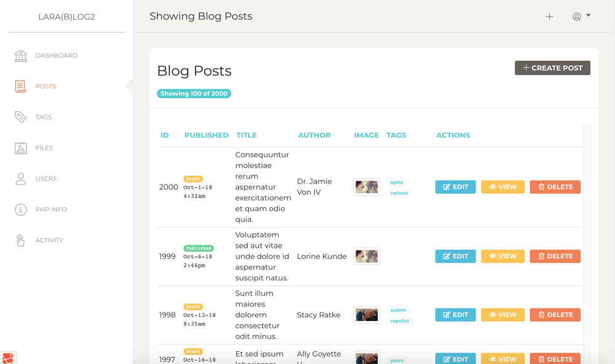The image size is (615, 364).
Task: View the post by Stacy Ratke
Action: click(x=502, y=314)
